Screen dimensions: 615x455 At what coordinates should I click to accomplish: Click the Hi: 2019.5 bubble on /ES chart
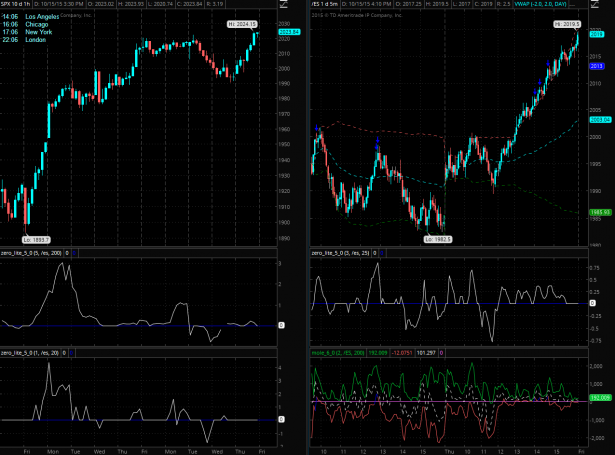[564, 21]
